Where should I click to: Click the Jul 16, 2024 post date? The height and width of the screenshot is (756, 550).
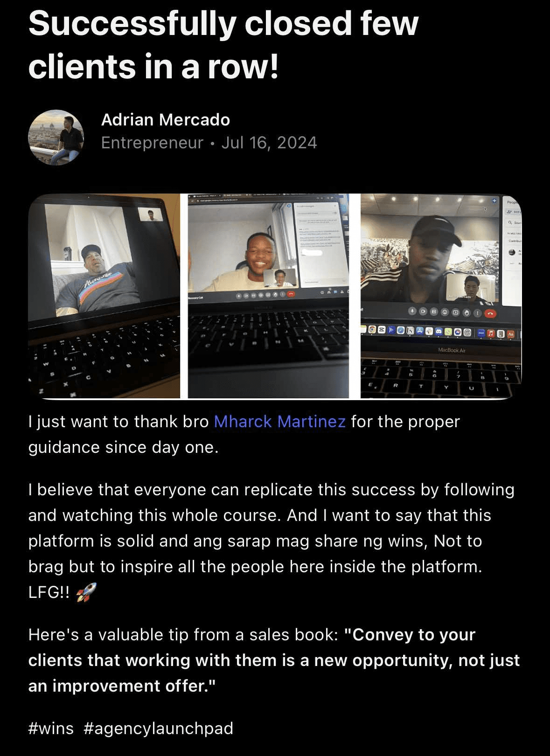269,143
